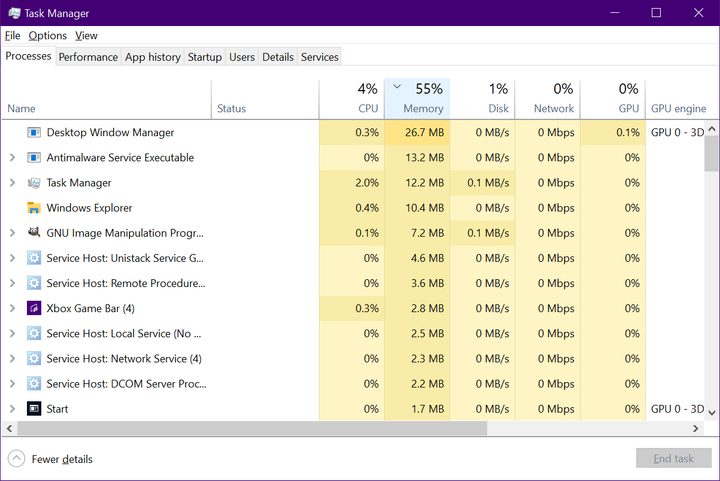Click the Task Manager process row icon
The image size is (720, 481).
click(x=34, y=183)
